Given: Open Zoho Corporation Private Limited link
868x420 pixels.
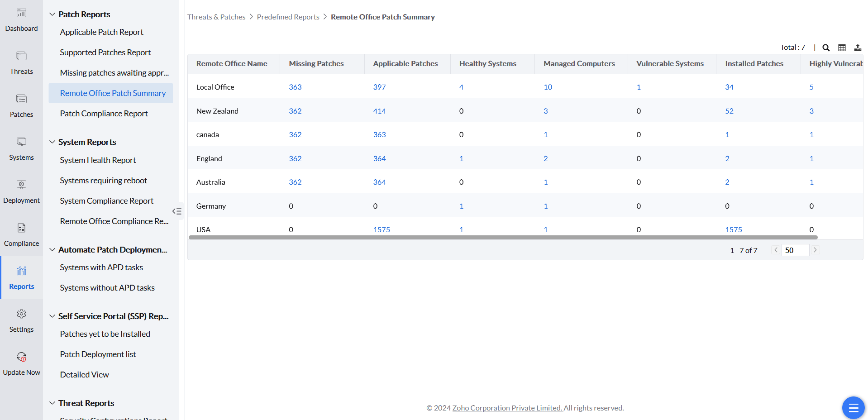Looking at the screenshot, I should 507,408.
